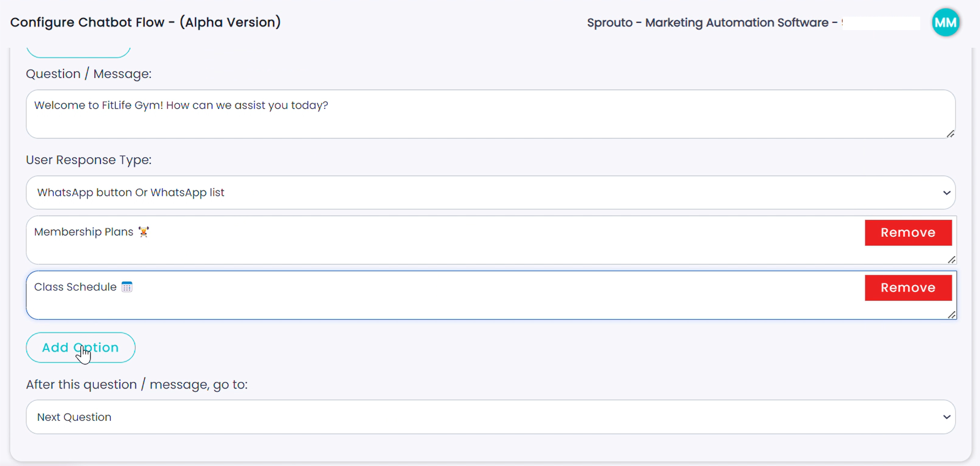Open the 'go to' Next Question dropdown
This screenshot has height=466, width=980.
tap(491, 417)
